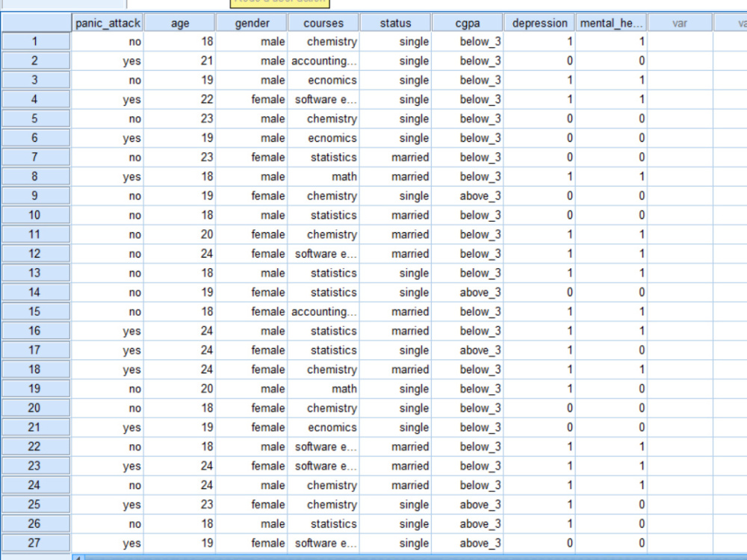The width and height of the screenshot is (747, 560).
Task: Click age cell '22' in row 4
Action: [179, 99]
